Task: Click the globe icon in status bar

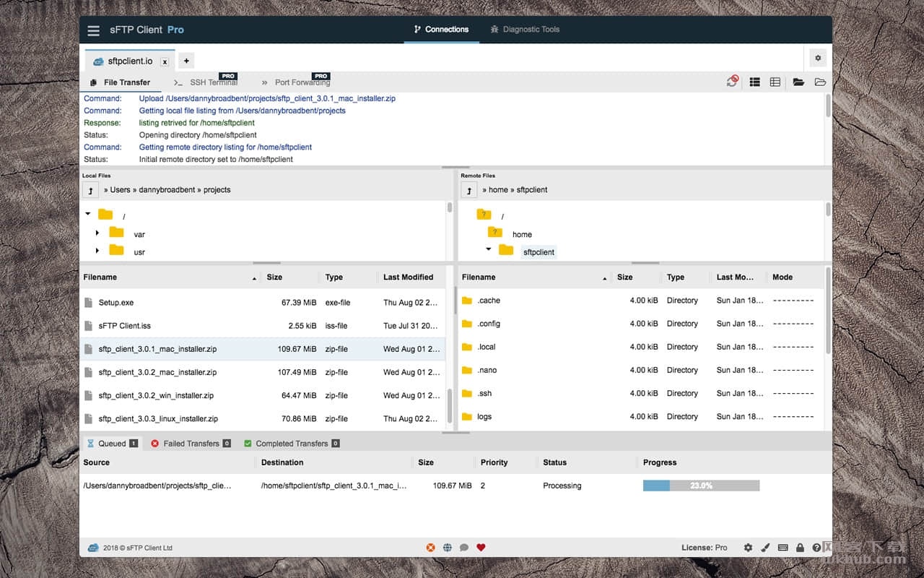Action: 448,548
